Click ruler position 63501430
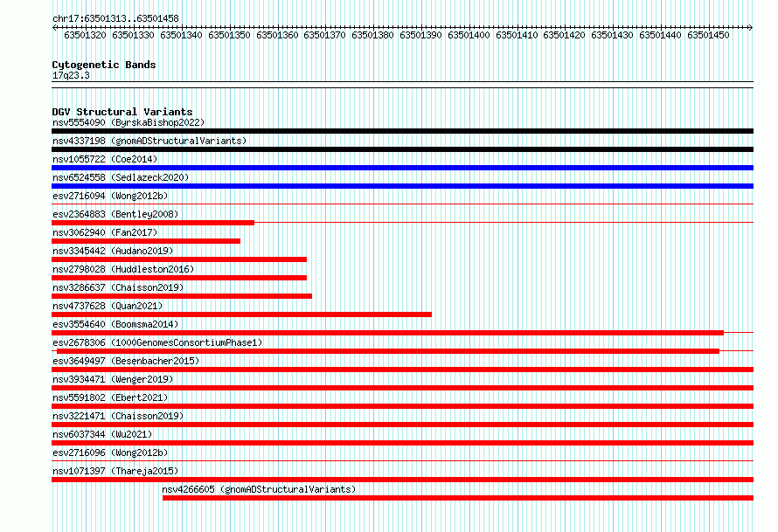Viewport: 778px width, 532px height. (612, 35)
